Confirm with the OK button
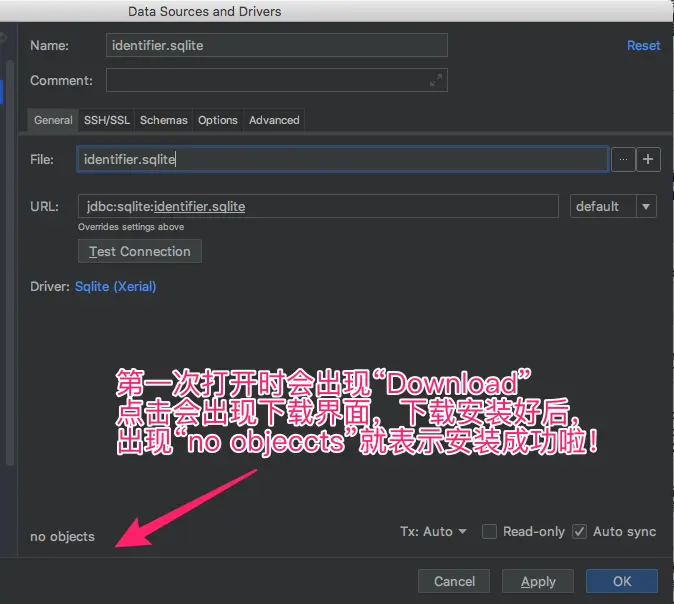Screen dimensions: 674x604 622,581
